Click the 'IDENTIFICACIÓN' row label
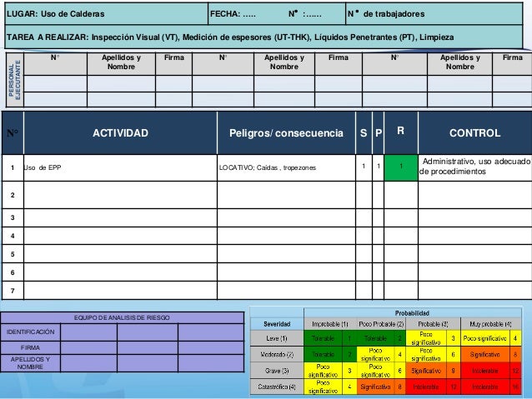Image resolution: width=532 pixels, height=399 pixels. (x=31, y=332)
